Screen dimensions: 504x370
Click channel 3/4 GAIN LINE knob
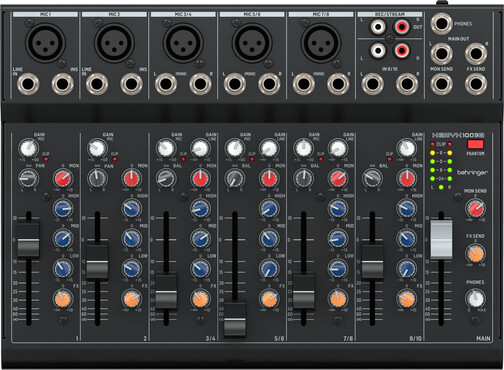[x=200, y=148]
